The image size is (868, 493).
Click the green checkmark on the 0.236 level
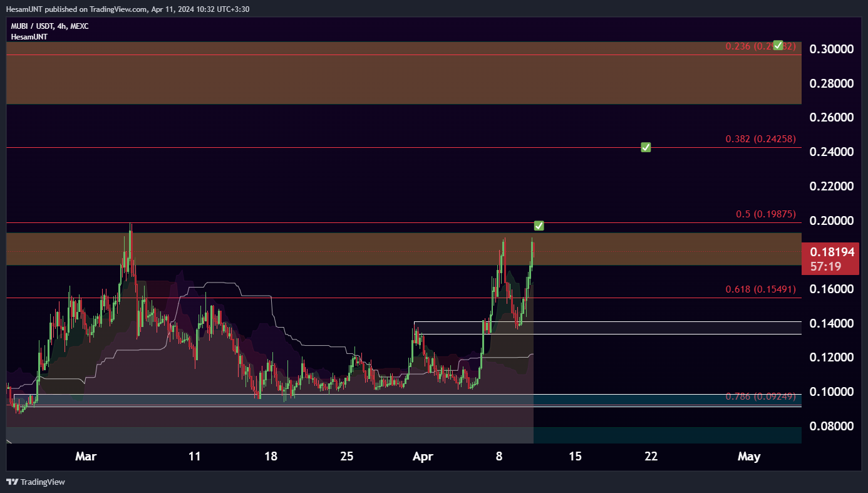tap(778, 45)
